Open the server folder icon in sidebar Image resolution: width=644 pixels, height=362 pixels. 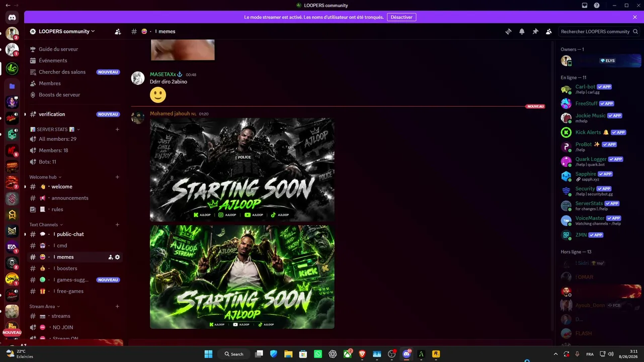(x=12, y=86)
